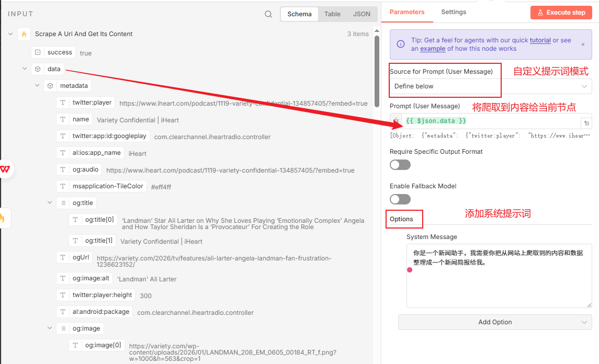
Task: Click the cube object icon beside data
Action: 38,69
